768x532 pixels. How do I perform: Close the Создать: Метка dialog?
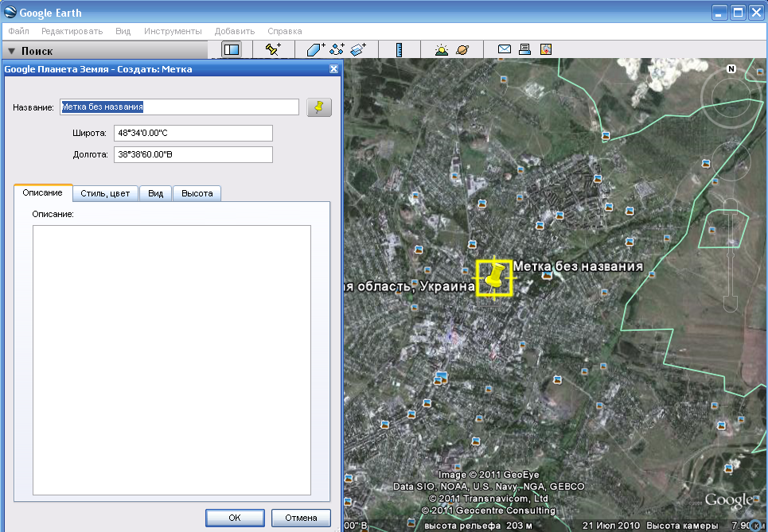point(333,69)
